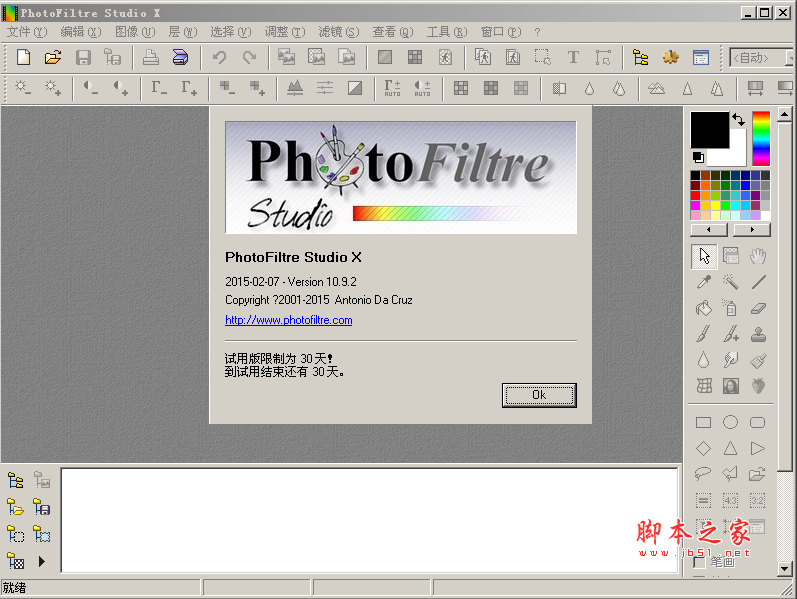Click the explorer open folder icon
This screenshot has width=797, height=599.
coord(15,507)
